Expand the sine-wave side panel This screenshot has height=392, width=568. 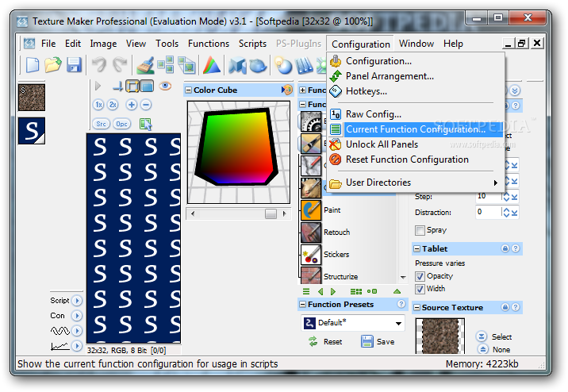[x=77, y=330]
